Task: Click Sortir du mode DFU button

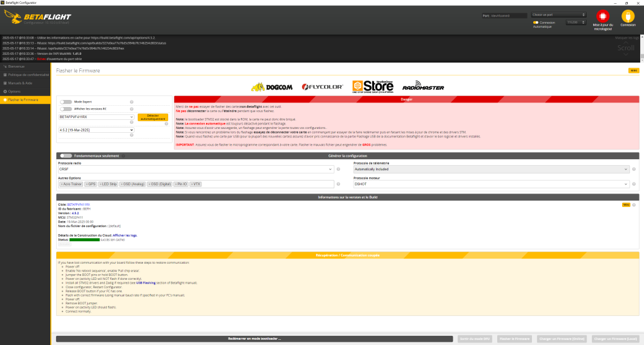Action: pos(475,339)
